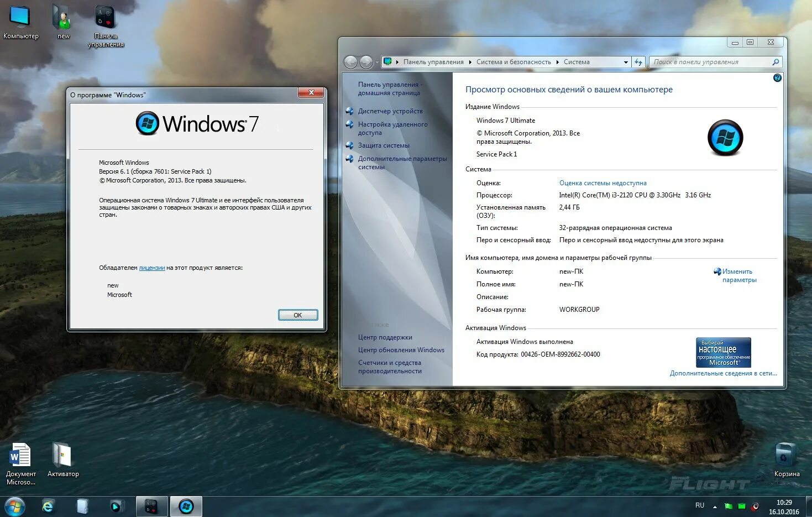The height and width of the screenshot is (517, 812).
Task: Click the Forward navigation arrow in System window
Action: click(x=366, y=62)
